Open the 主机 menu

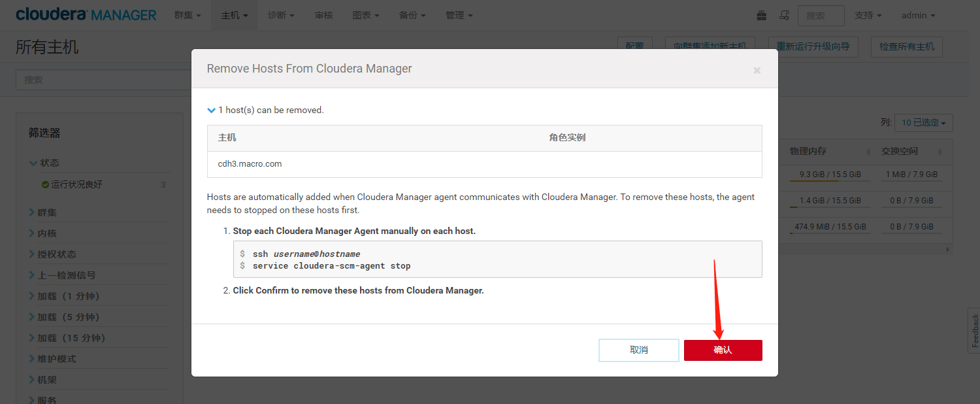pos(235,15)
